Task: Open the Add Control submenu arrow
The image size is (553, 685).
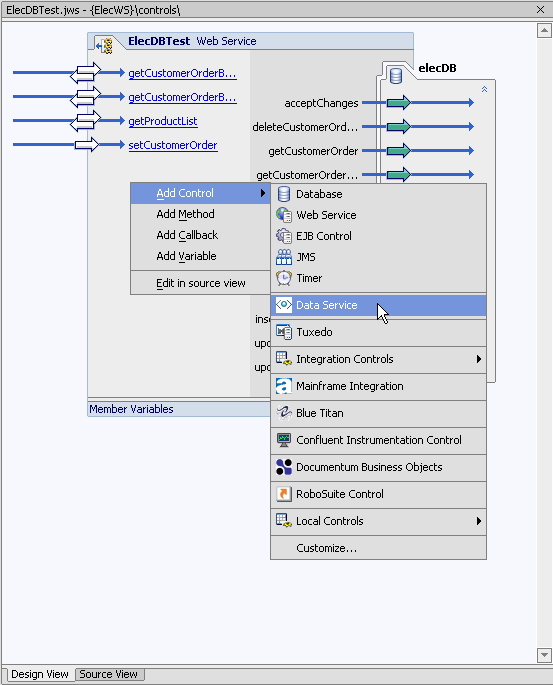Action: click(x=263, y=193)
